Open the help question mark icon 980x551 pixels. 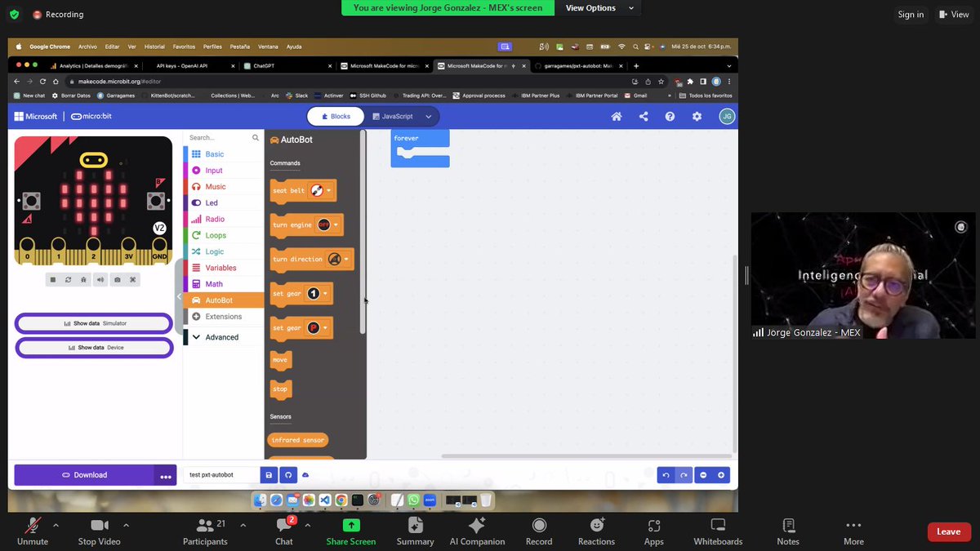tap(670, 117)
